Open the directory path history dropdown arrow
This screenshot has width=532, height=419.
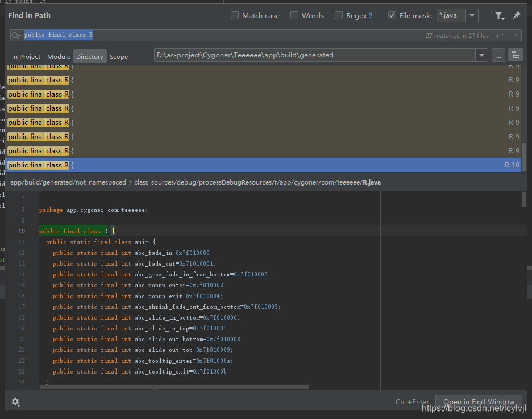click(481, 55)
